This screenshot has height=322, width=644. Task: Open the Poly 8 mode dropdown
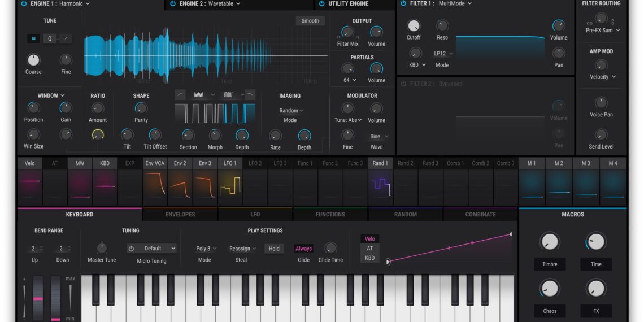click(206, 249)
